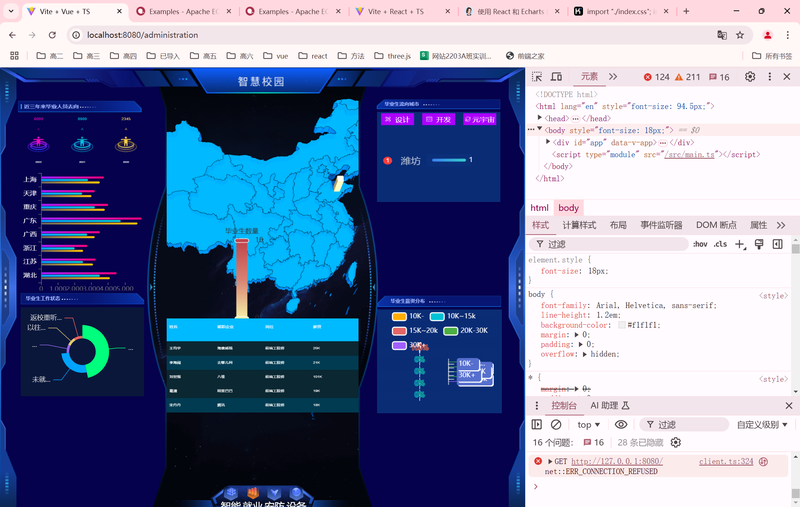800x507 pixels.
Task: Click the 211 warnings counter
Action: point(687,77)
